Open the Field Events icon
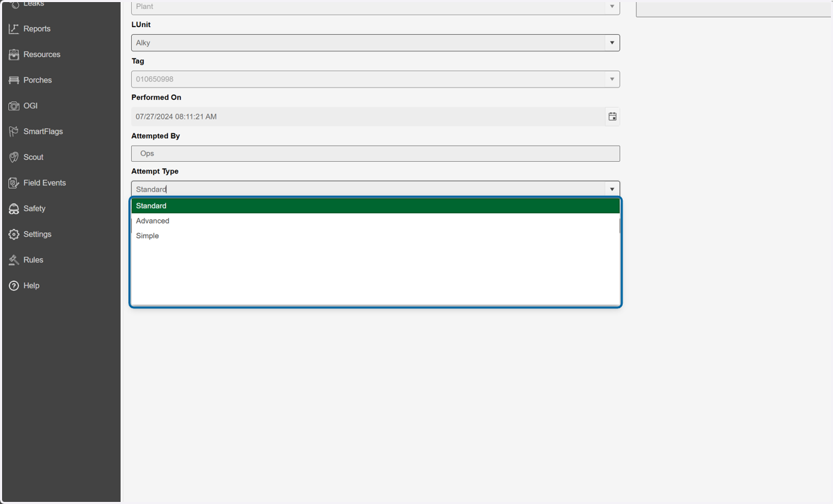833x504 pixels. [14, 183]
